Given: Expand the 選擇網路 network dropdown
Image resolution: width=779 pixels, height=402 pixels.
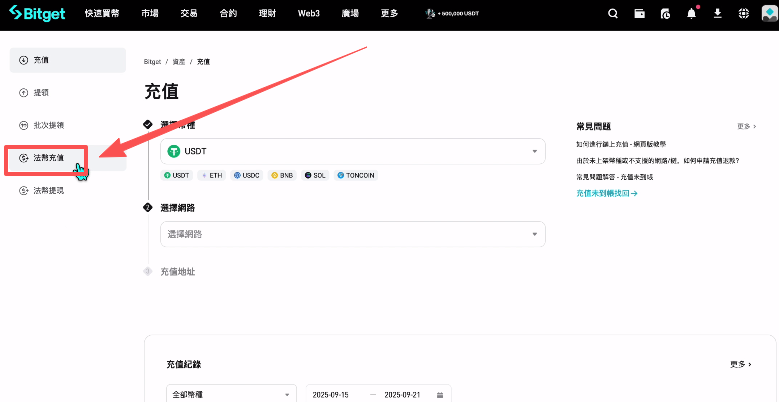Looking at the screenshot, I should (352, 234).
